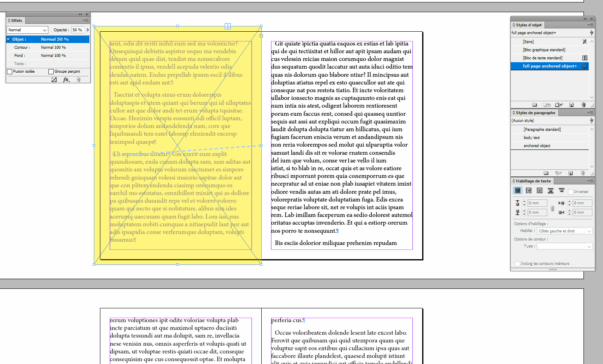Choose Wrap around object shape icon
Image resolution: width=603 pixels, height=364 pixels.
(540, 191)
